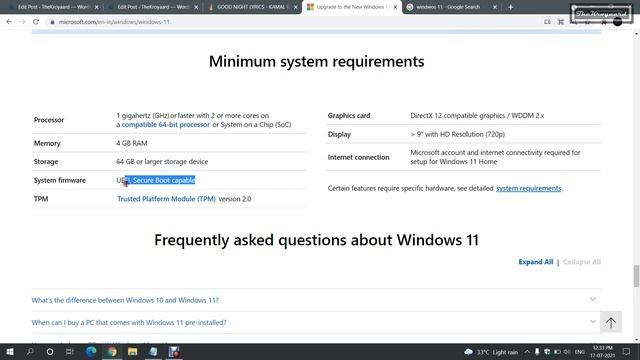
Task: Reload the page with the refresh icon
Action: click(36, 22)
